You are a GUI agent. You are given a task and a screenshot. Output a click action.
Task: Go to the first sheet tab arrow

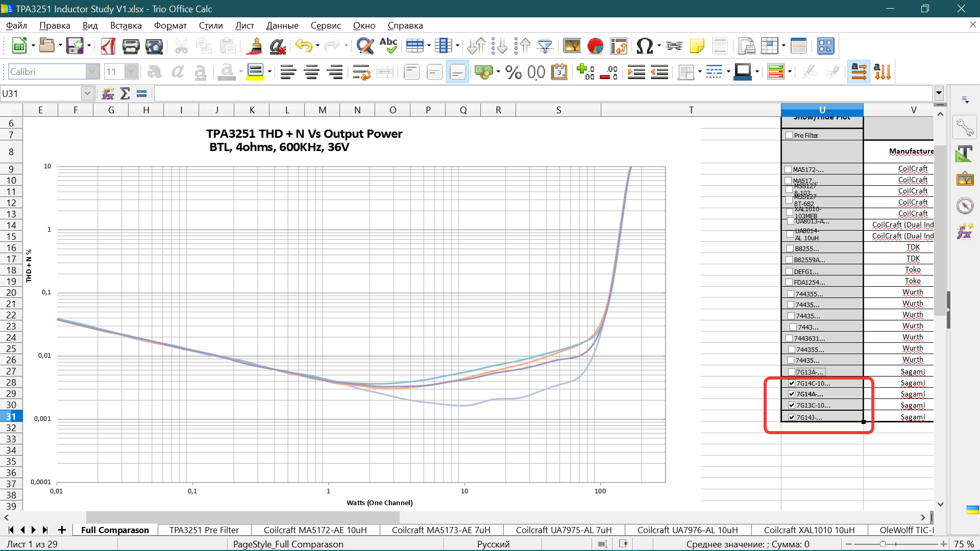[x=11, y=530]
